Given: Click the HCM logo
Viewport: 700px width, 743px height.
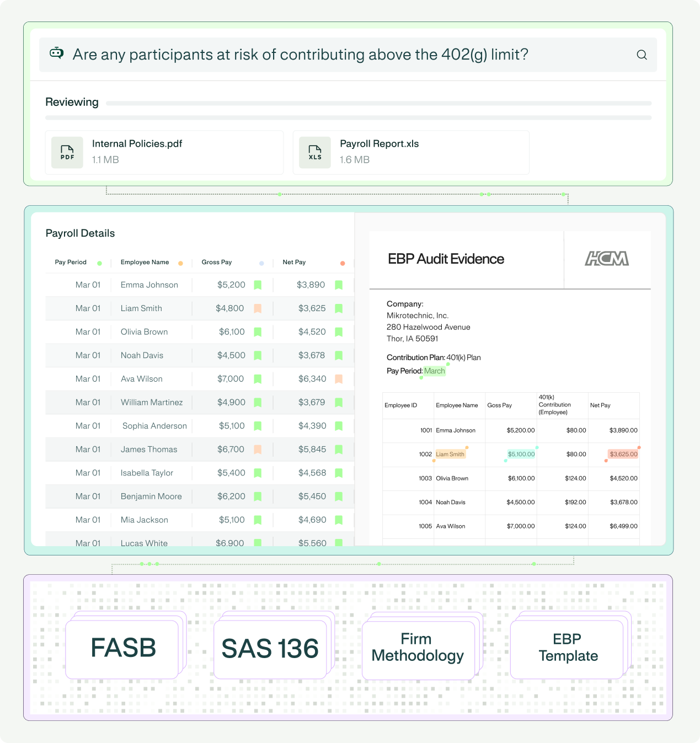Looking at the screenshot, I should [x=607, y=259].
